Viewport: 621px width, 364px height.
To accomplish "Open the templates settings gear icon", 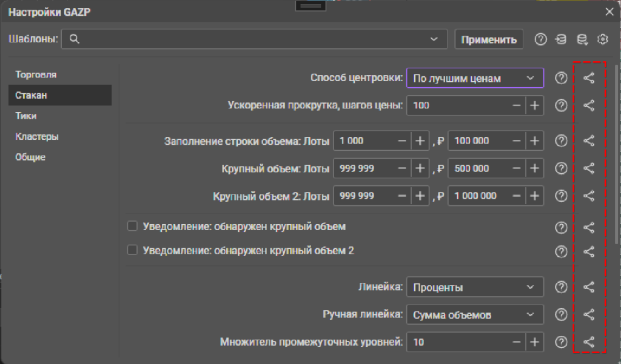I will pyautogui.click(x=603, y=39).
